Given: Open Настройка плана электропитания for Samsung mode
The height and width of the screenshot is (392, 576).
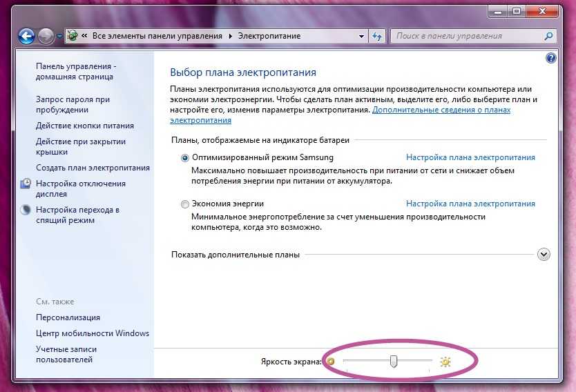Looking at the screenshot, I should pyautogui.click(x=470, y=157).
